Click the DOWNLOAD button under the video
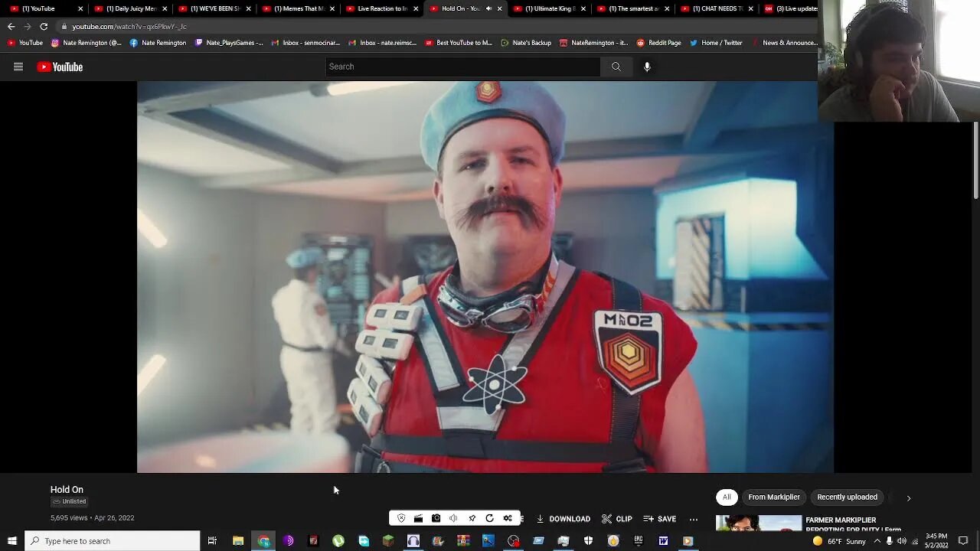The image size is (980, 551). click(x=563, y=519)
